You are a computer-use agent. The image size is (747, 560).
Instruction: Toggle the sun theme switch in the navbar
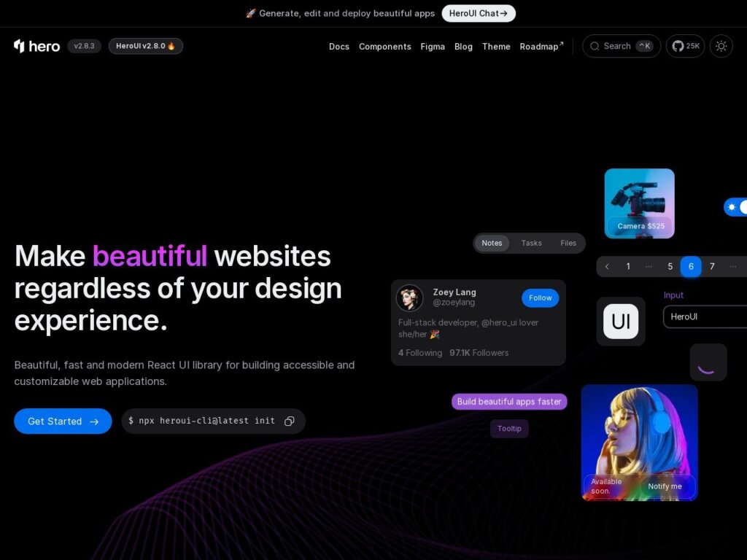click(721, 46)
